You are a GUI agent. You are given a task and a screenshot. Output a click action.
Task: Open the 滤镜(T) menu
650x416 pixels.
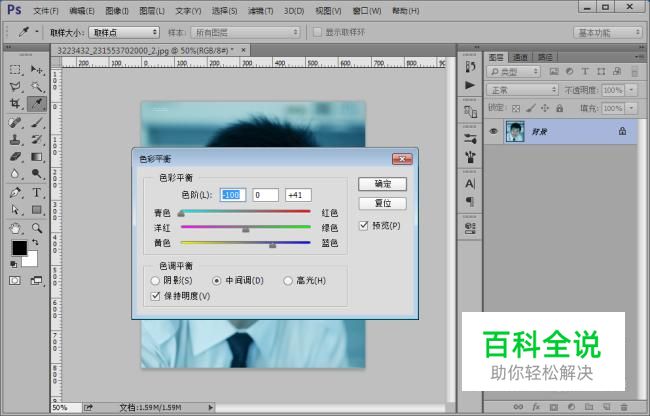pyautogui.click(x=260, y=11)
